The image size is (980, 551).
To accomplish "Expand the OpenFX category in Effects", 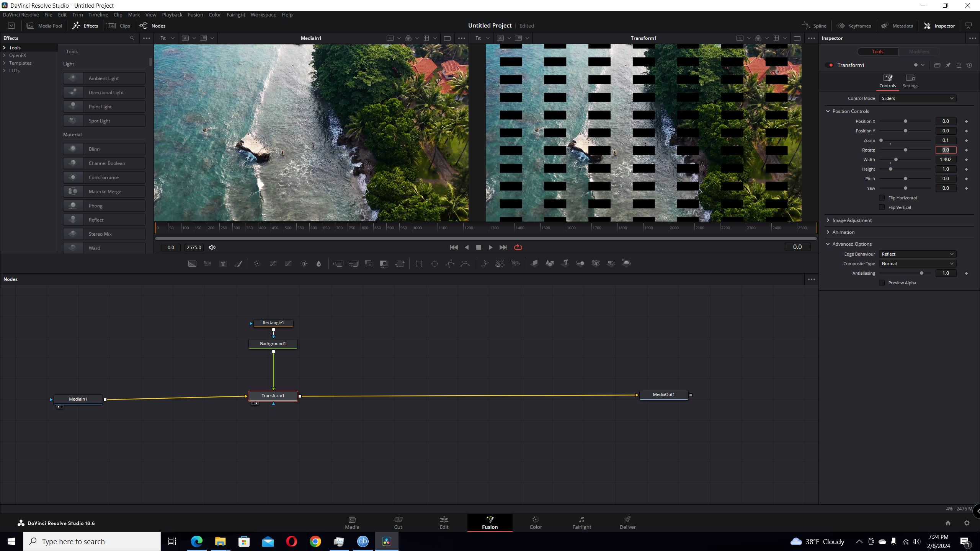I will click(x=4, y=55).
